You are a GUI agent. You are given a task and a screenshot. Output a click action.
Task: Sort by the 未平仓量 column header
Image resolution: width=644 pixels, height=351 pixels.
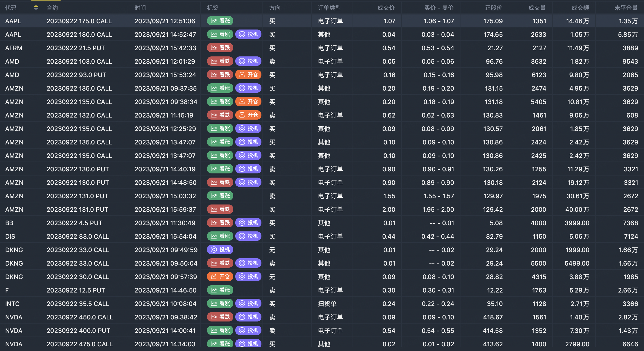point(626,8)
